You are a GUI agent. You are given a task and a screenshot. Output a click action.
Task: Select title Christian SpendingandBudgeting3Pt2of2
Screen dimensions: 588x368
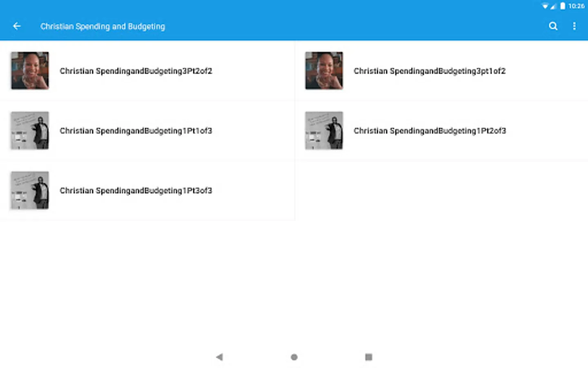pos(136,71)
